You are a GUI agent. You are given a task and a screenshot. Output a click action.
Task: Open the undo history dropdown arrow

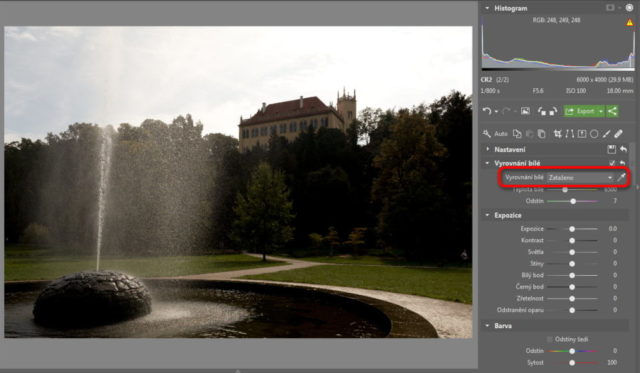click(x=496, y=111)
